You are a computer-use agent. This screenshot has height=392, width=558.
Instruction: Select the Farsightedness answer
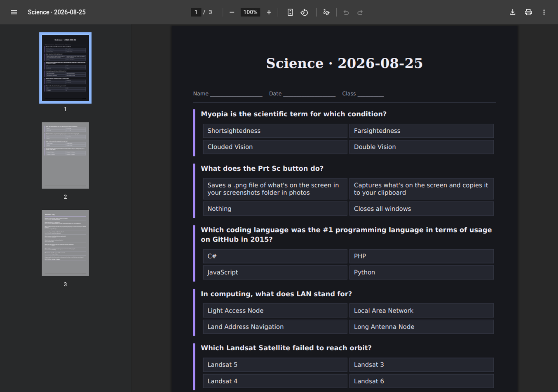[422, 131]
